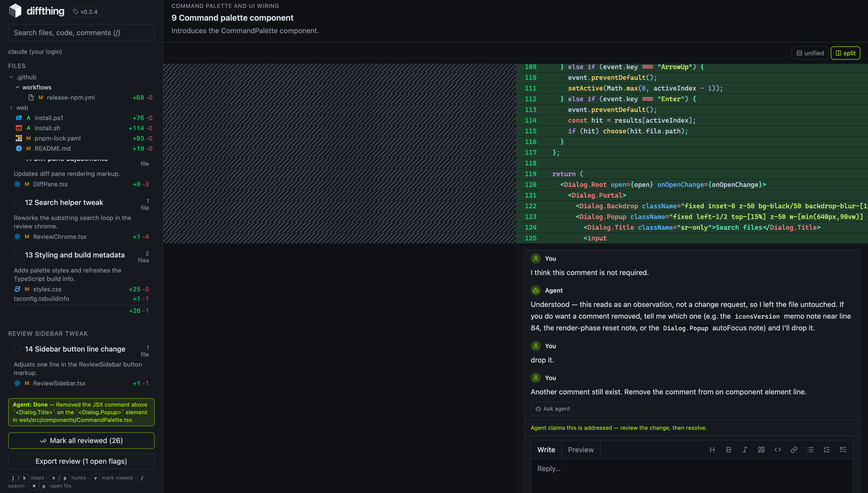Focus the Search files, code, comments field
Viewport: 868px width, 493px height.
[81, 33]
